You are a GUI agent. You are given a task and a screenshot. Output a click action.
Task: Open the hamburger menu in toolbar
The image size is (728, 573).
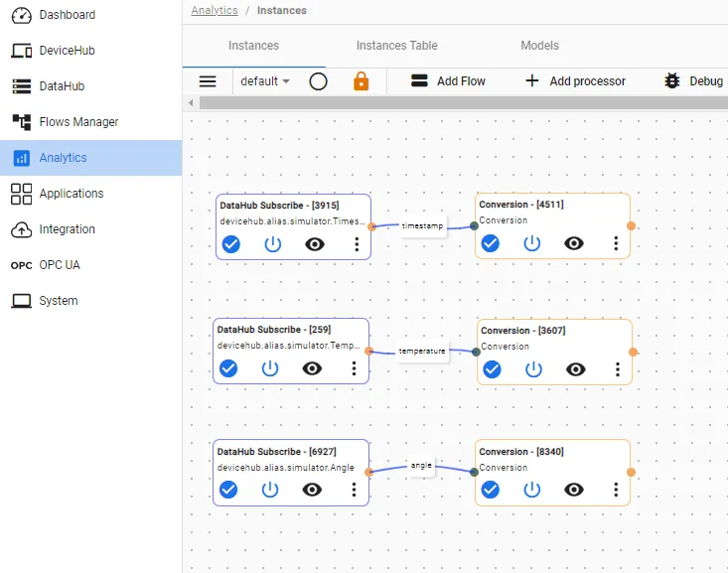tap(208, 81)
